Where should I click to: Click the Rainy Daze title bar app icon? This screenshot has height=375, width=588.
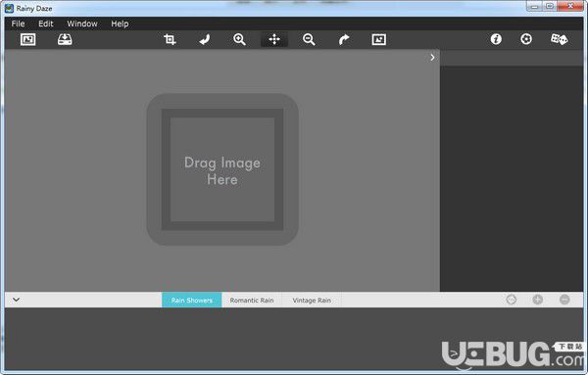click(x=9, y=8)
